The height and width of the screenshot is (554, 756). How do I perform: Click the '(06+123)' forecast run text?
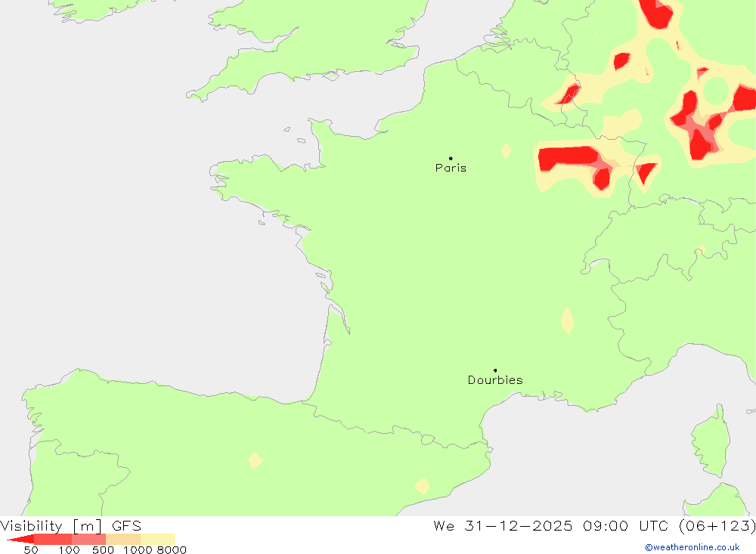[x=717, y=525]
